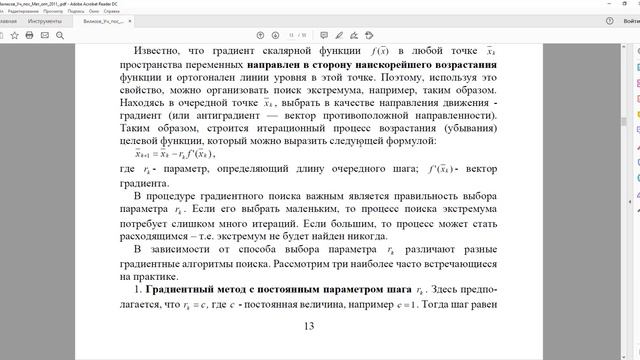Open the Редактирование menu
This screenshot has width=640, height=360.
click(23, 11)
